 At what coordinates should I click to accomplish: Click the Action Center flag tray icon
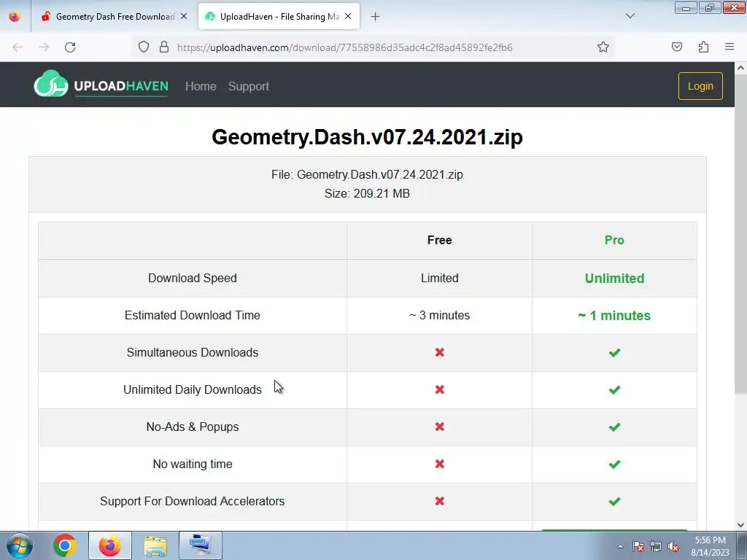(638, 546)
